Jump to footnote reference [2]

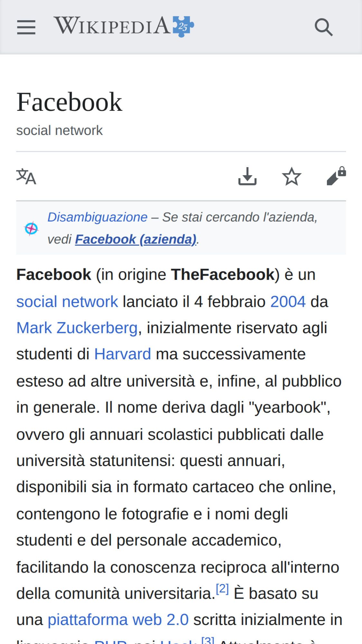[x=222, y=589]
